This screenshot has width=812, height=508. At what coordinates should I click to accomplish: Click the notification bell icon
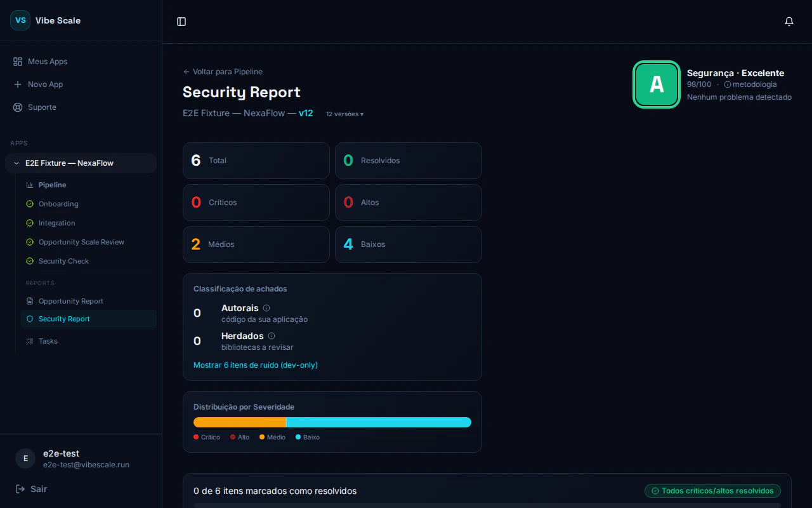(789, 21)
